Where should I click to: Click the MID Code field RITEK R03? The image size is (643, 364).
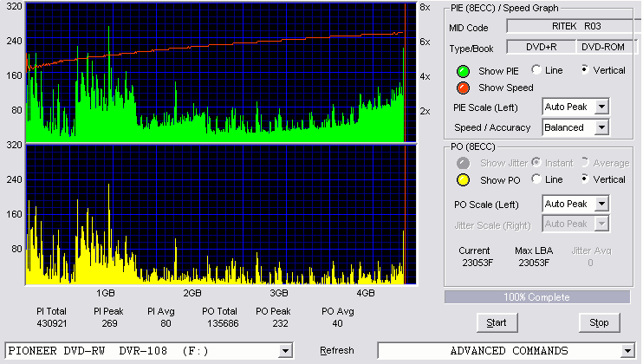pos(572,26)
